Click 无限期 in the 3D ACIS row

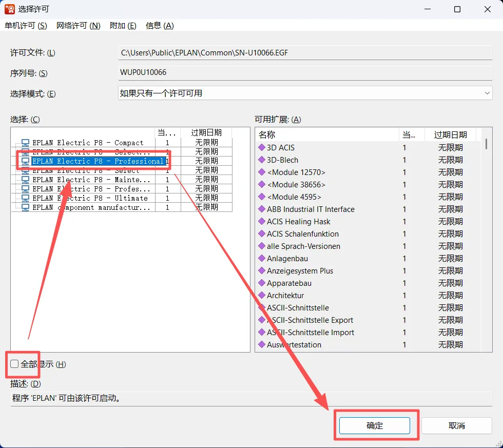451,147
